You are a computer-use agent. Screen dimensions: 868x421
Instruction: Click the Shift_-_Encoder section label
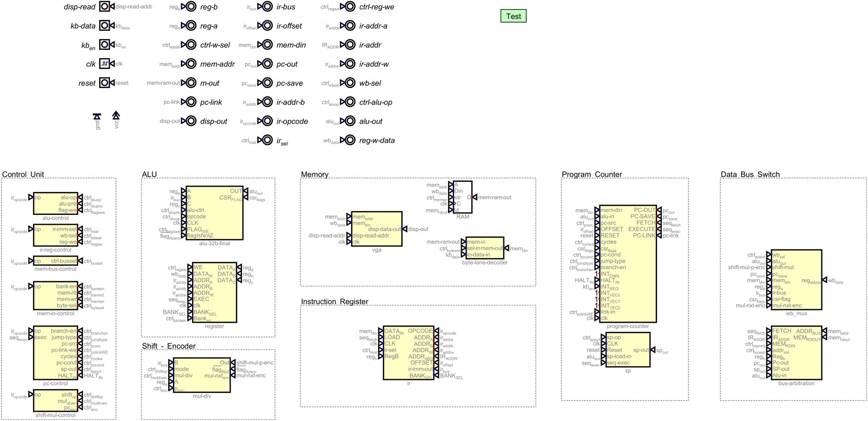pyautogui.click(x=169, y=346)
